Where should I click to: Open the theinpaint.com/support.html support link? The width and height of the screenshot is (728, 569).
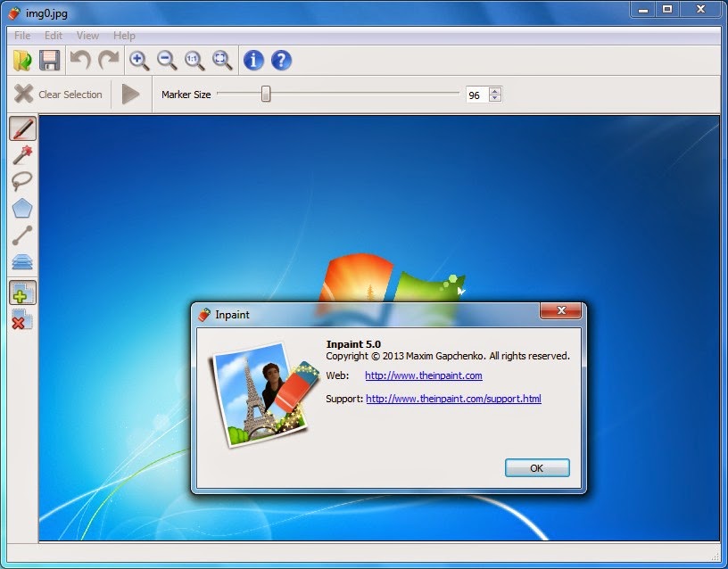click(453, 399)
